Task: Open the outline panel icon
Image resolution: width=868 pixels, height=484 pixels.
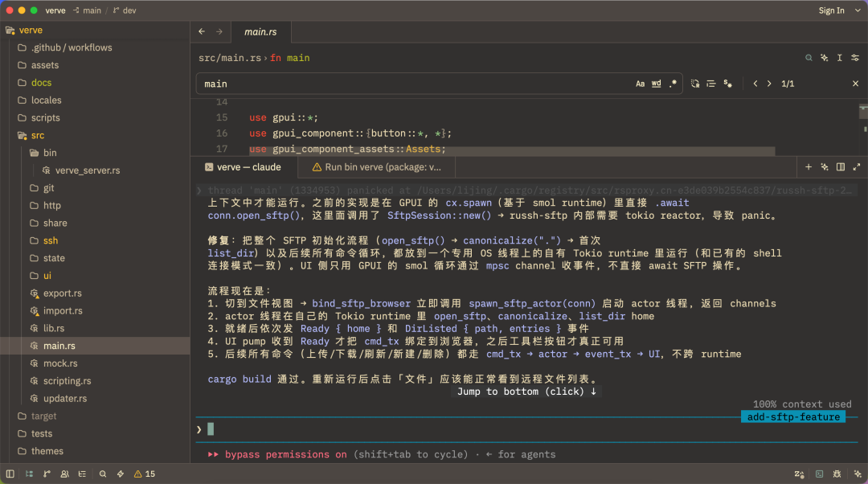Action: click(x=83, y=474)
